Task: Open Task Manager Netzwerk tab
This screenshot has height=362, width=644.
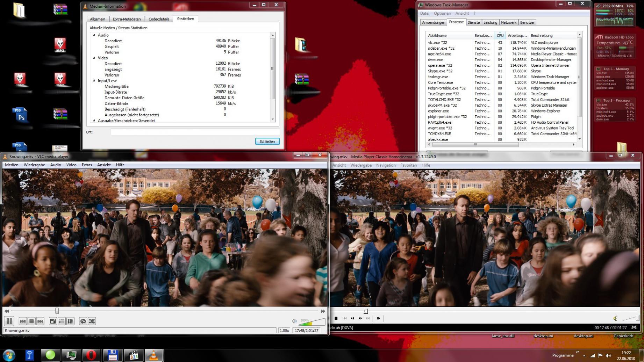Action: click(509, 22)
